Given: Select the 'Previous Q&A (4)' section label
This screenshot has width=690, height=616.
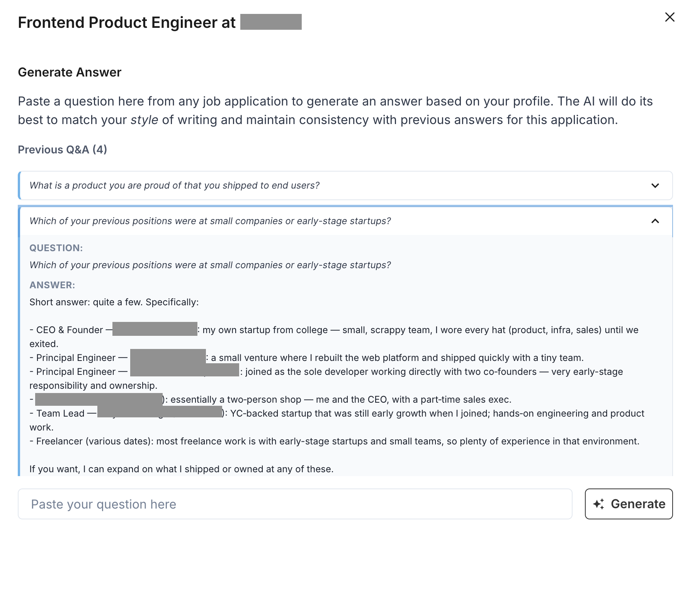Looking at the screenshot, I should coord(63,150).
